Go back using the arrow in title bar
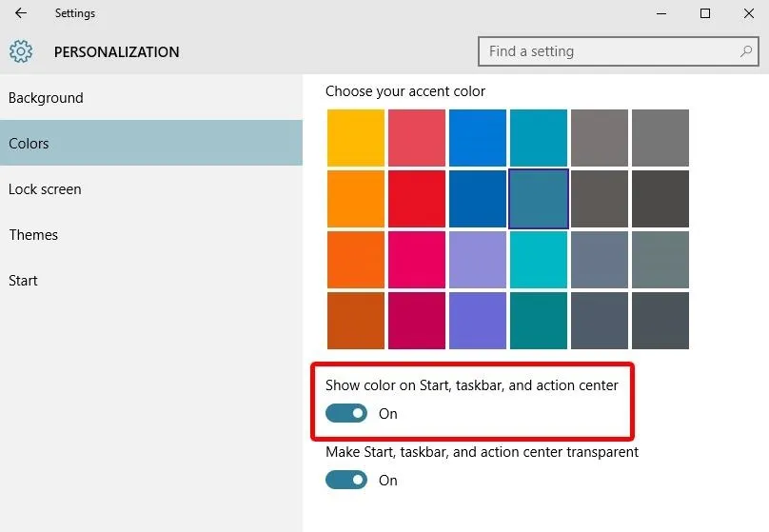 [21, 13]
